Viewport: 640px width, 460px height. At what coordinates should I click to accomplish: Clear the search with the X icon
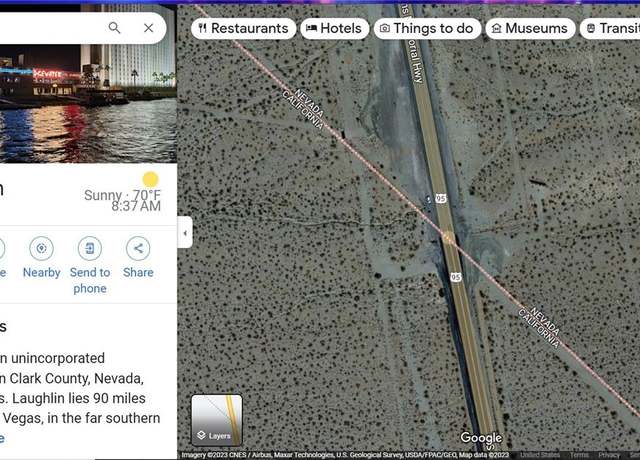tap(149, 28)
